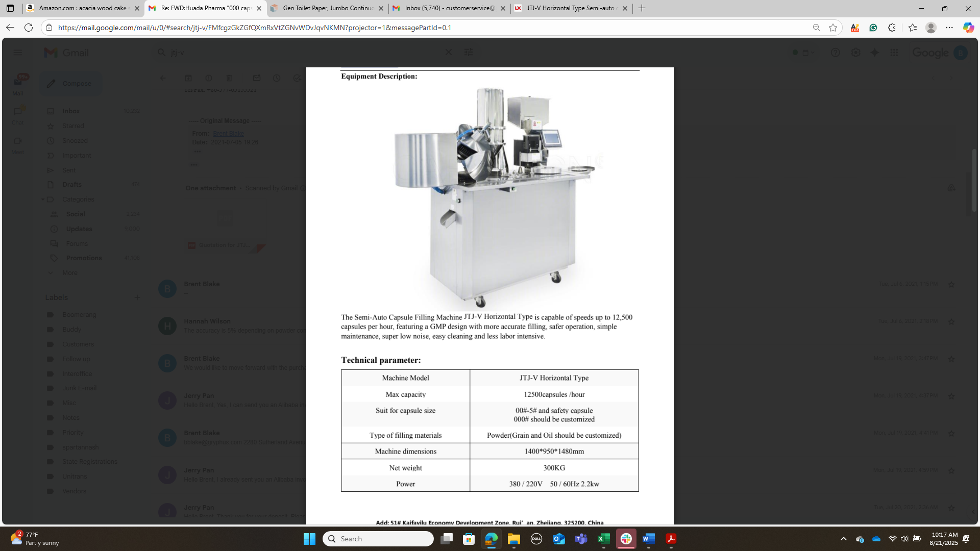Archive the conversation icon

pyautogui.click(x=188, y=78)
